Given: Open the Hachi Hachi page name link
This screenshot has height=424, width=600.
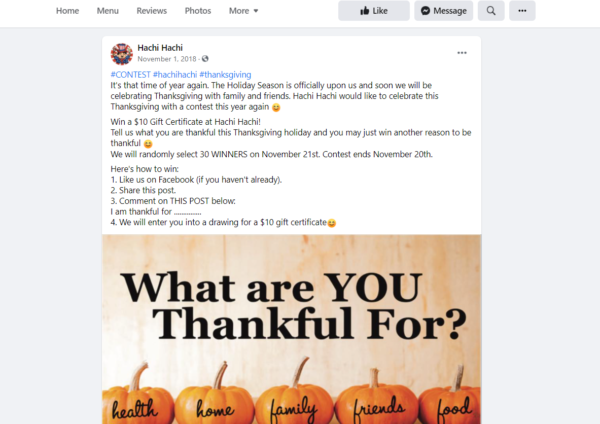Looking at the screenshot, I should click(160, 48).
